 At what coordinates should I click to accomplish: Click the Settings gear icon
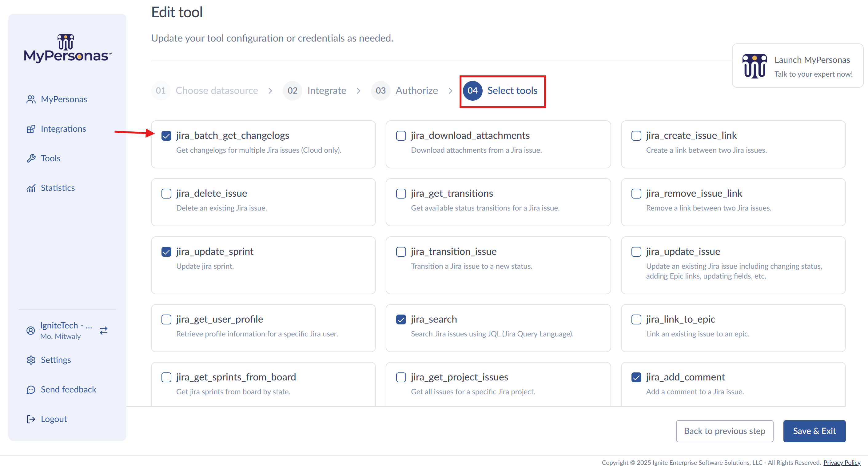click(x=31, y=360)
